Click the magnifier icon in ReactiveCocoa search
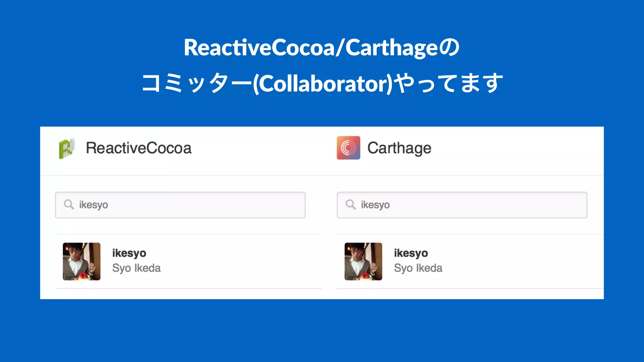 click(69, 205)
